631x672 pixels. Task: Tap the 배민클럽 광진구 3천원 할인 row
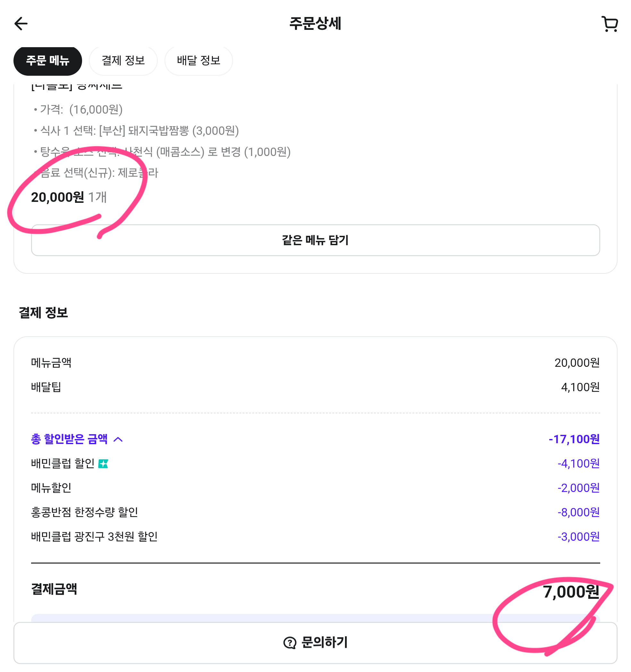[x=315, y=537]
